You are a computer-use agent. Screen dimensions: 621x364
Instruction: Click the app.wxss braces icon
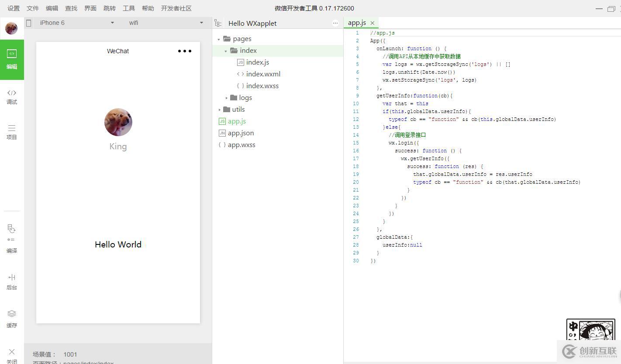222,145
